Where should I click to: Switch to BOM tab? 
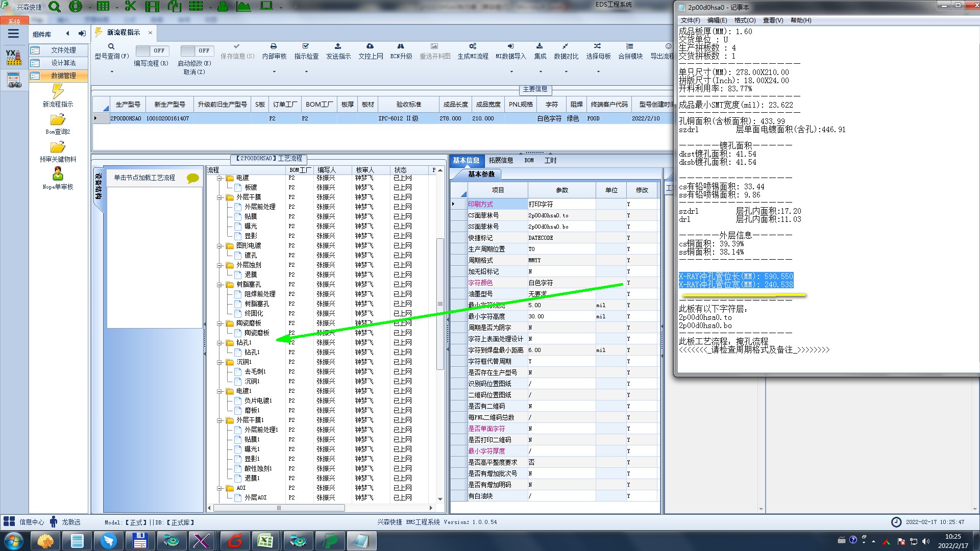[529, 160]
